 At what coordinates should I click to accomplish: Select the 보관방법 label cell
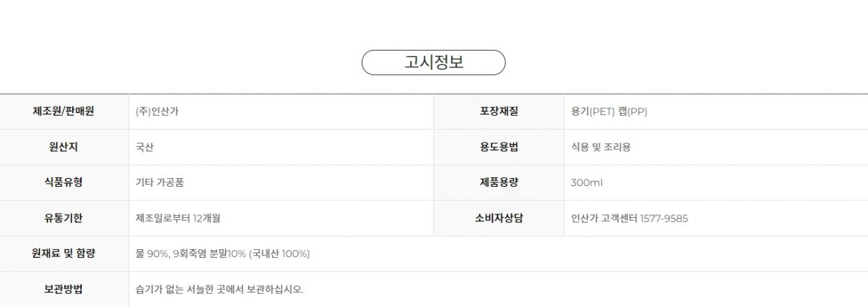64,289
